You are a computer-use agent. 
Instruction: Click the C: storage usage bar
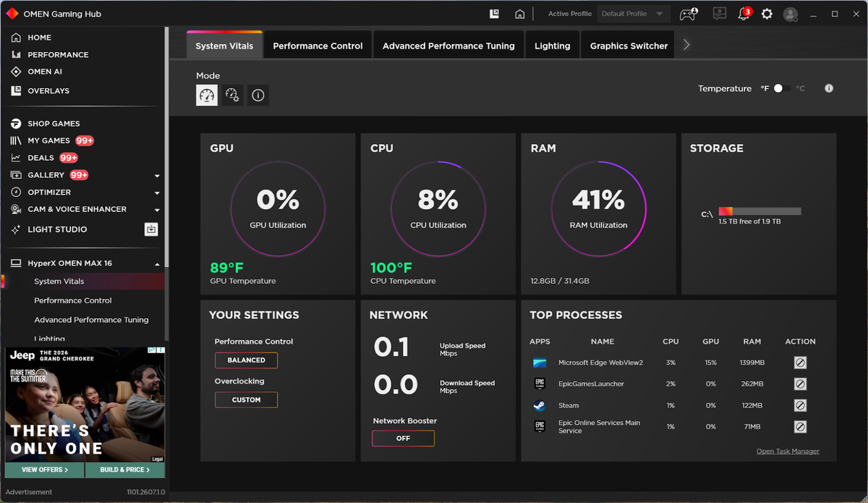click(x=759, y=211)
